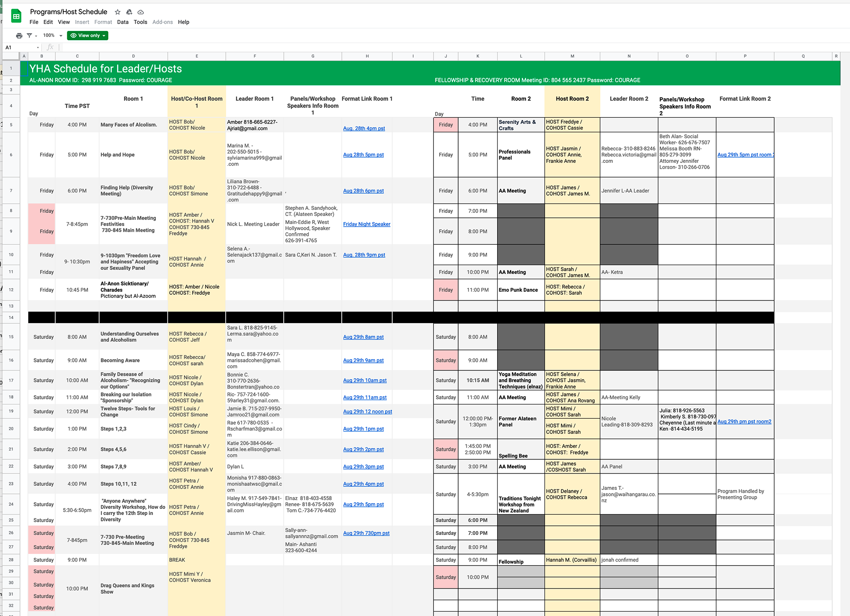This screenshot has height=616, width=850.
Task: Open the Aug 28th 5pm pst link
Action: pyautogui.click(x=363, y=155)
